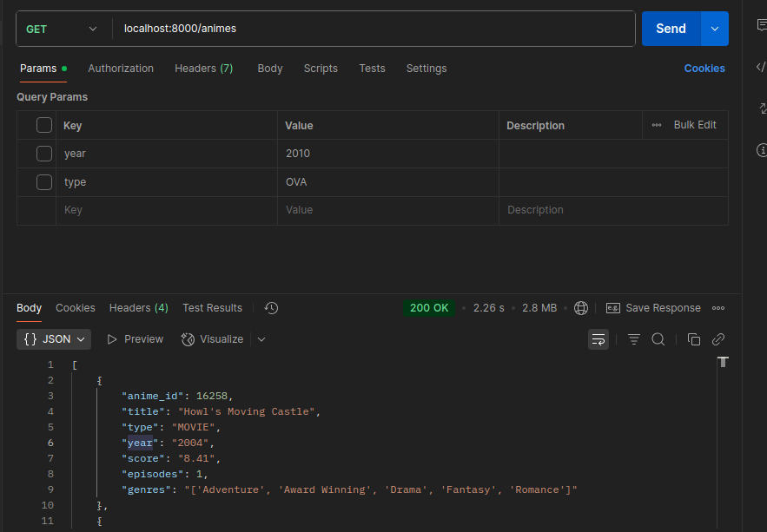Click Save Response text
The height and width of the screenshot is (532, 767).
(x=664, y=308)
